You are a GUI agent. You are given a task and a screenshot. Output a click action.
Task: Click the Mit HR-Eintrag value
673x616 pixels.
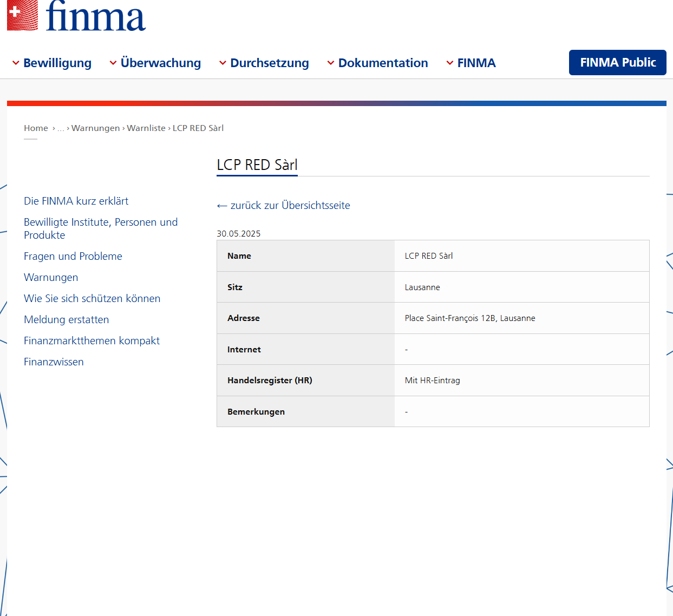[x=433, y=381]
